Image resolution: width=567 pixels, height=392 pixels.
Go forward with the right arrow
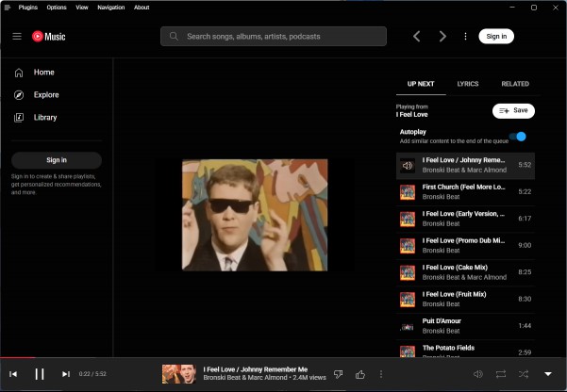442,36
